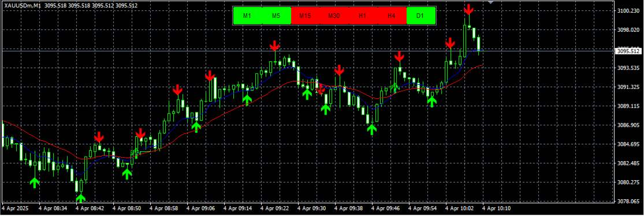This screenshot has height=216, width=644.
Task: Click the green buy arrow under the 09:46 low
Action: (372, 129)
